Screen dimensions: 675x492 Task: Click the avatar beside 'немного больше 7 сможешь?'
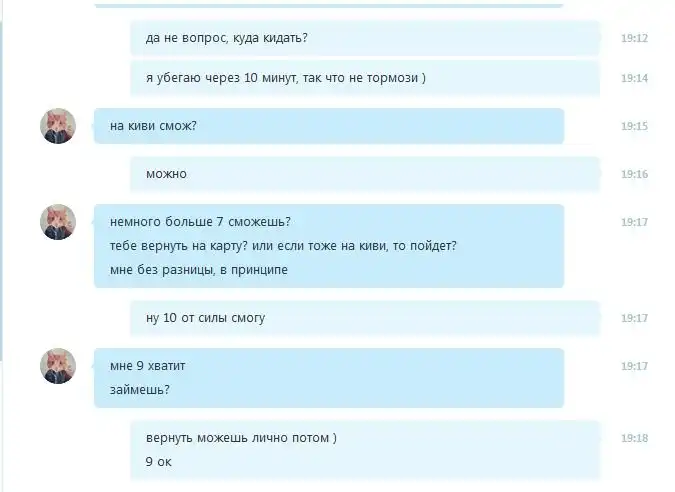[58, 222]
